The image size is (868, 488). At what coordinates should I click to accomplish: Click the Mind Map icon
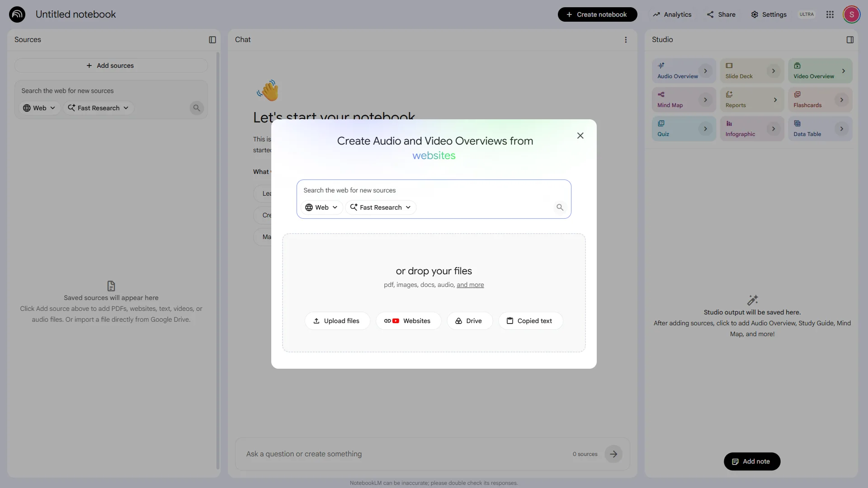(x=661, y=94)
